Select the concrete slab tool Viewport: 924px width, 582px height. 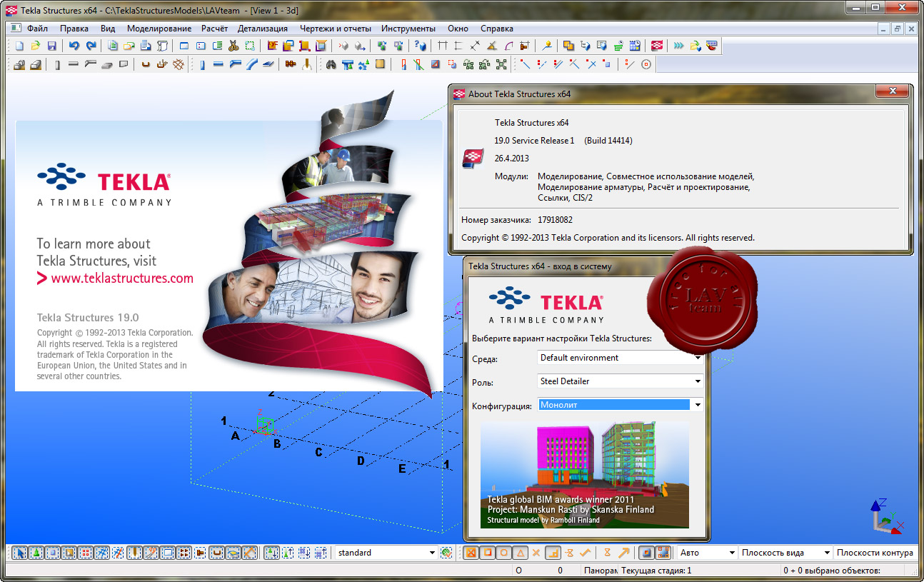[x=107, y=64]
